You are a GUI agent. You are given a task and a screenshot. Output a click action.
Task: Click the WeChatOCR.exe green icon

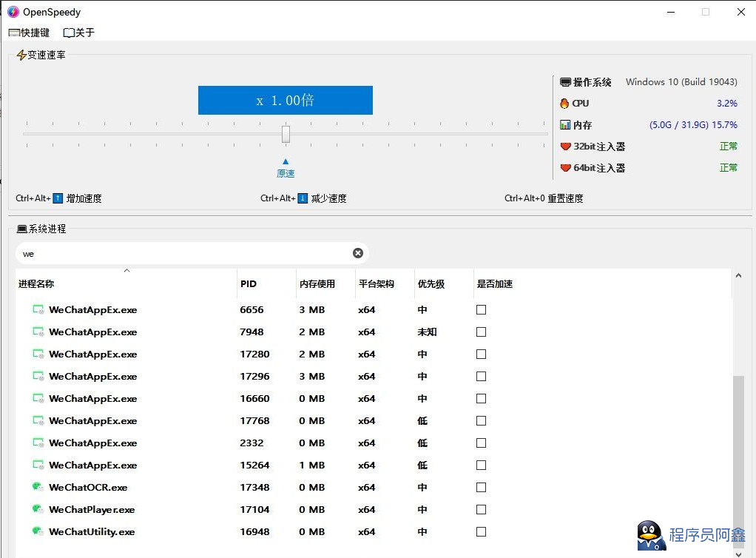[38, 487]
